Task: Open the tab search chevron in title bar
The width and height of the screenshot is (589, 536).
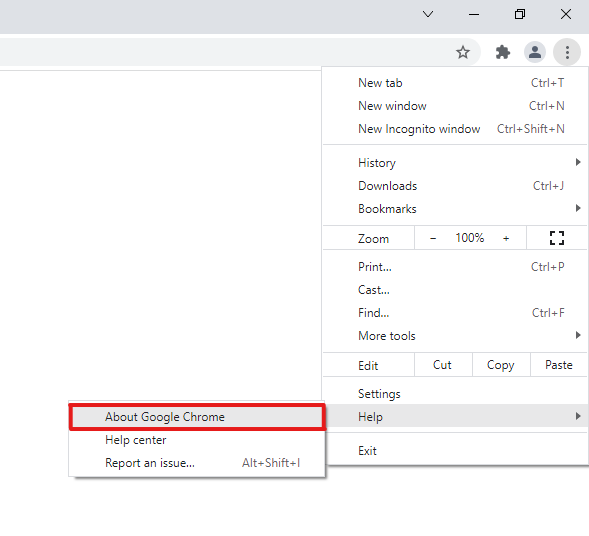Action: pyautogui.click(x=428, y=14)
